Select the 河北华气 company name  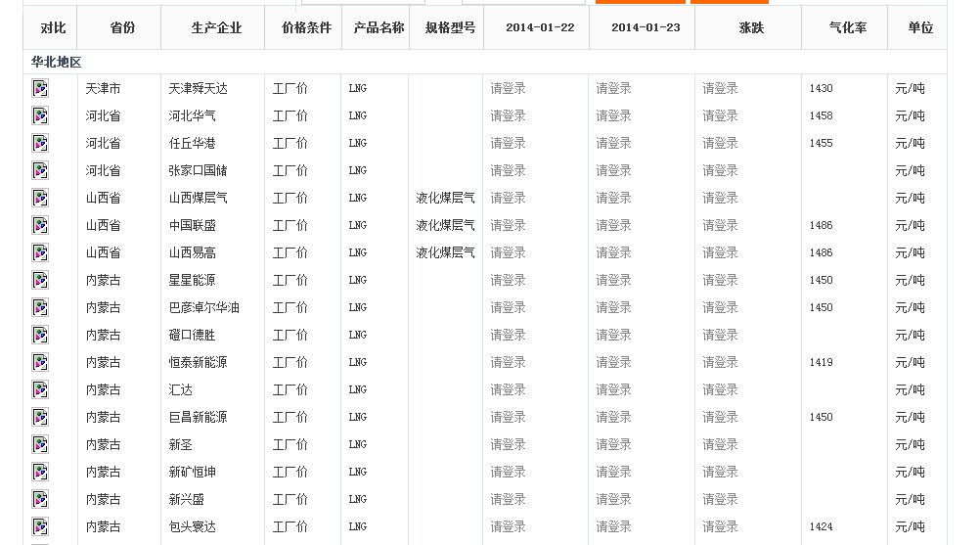192,116
